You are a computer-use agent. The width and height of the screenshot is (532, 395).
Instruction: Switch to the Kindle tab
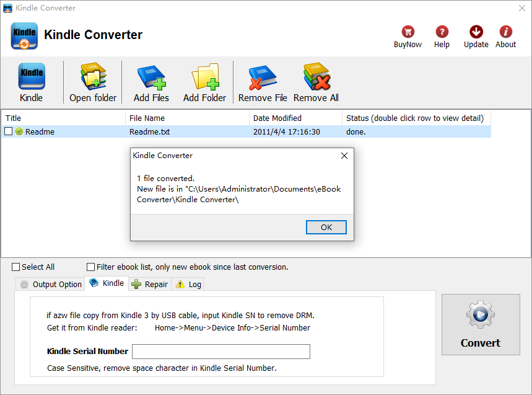pyautogui.click(x=107, y=283)
